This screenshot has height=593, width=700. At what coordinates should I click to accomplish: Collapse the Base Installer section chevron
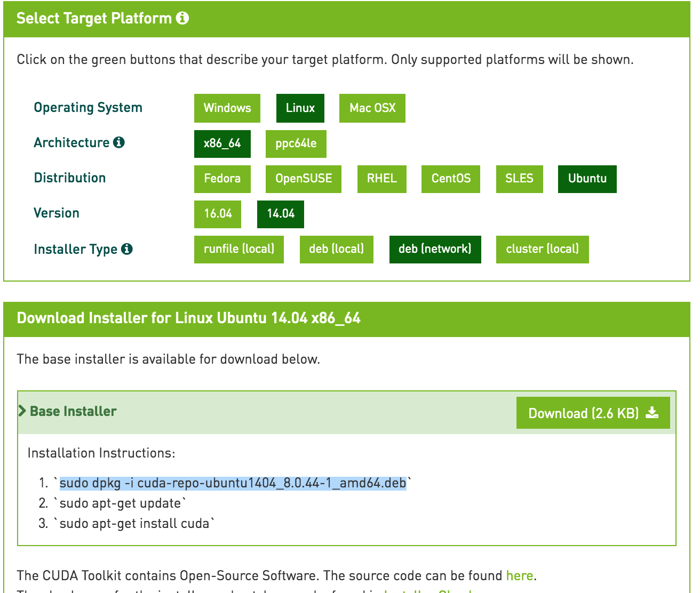coord(22,411)
